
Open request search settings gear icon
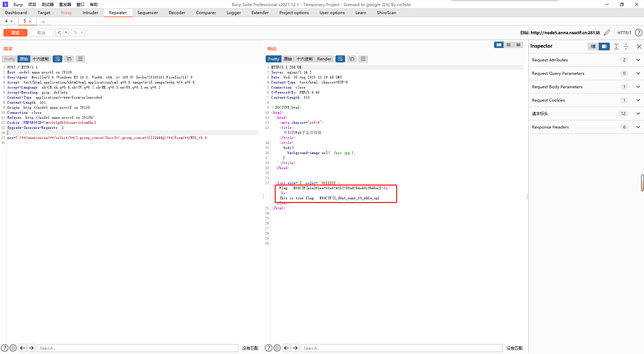tap(13, 348)
